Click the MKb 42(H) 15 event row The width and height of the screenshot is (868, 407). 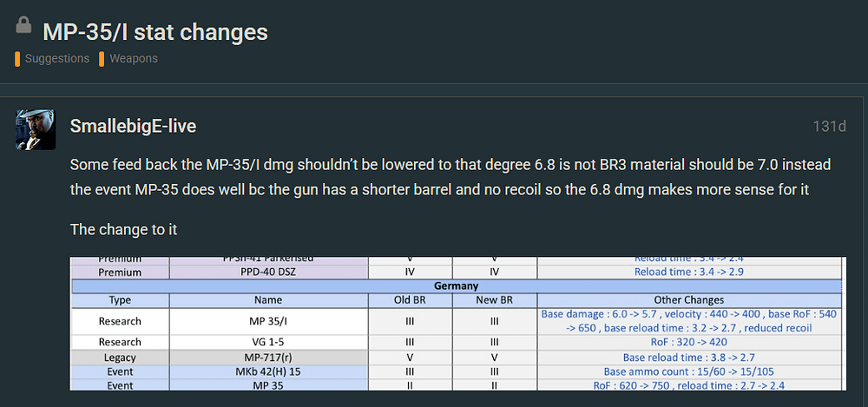click(268, 371)
